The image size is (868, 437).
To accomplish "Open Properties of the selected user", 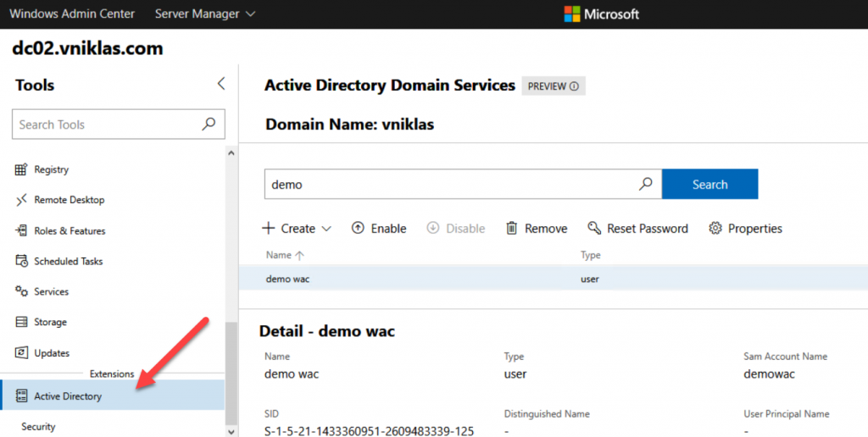I will tap(745, 229).
